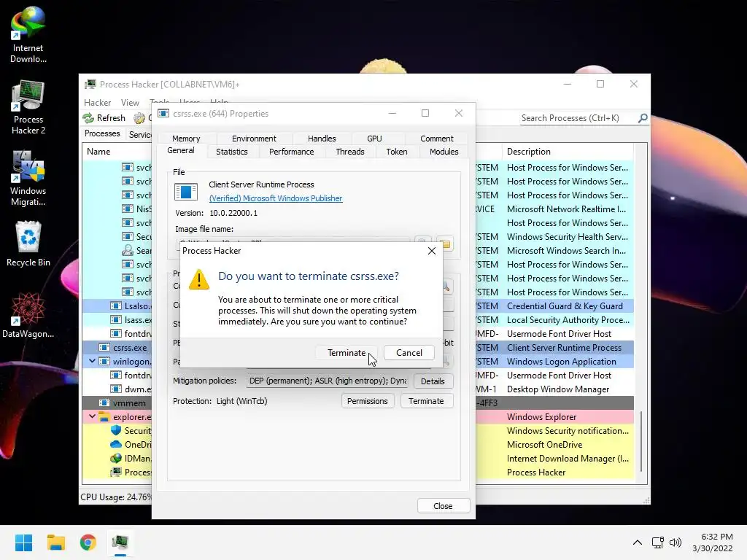Click the Options gear icon in toolbar

click(x=139, y=117)
